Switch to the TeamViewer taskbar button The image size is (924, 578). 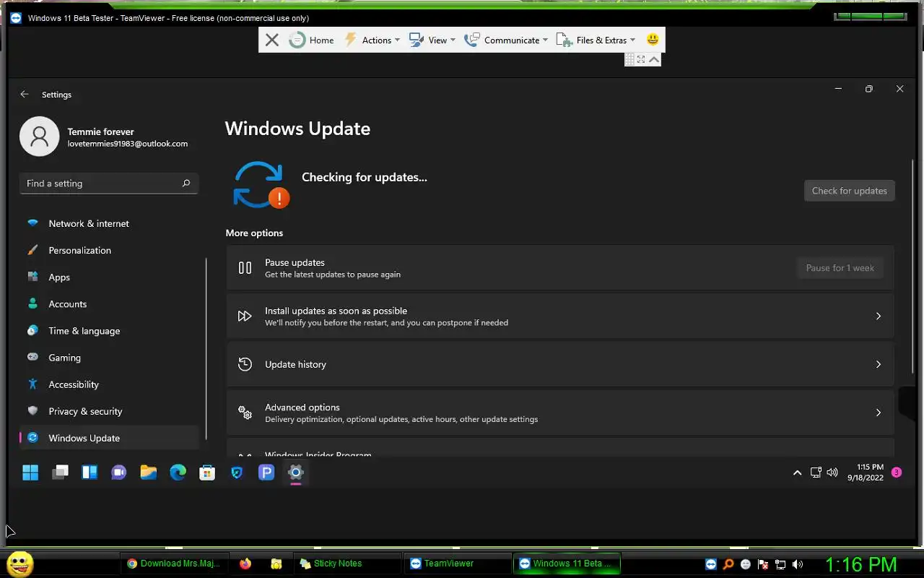point(458,564)
